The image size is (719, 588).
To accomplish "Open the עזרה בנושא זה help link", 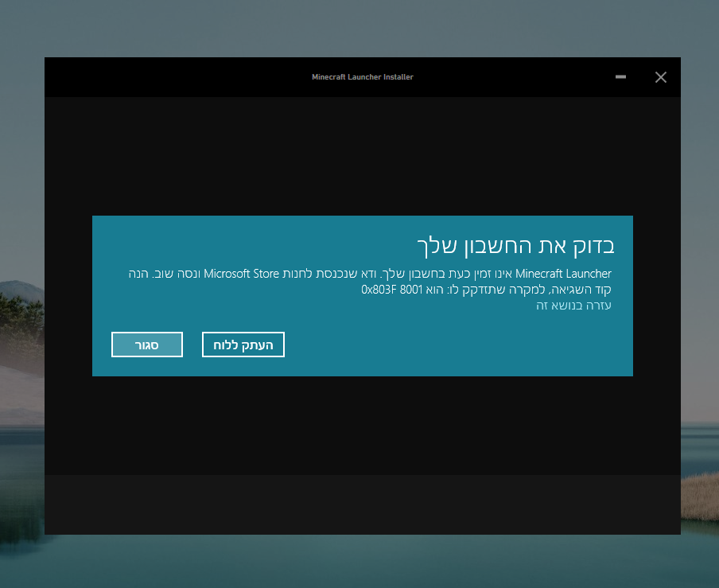I will [x=573, y=306].
